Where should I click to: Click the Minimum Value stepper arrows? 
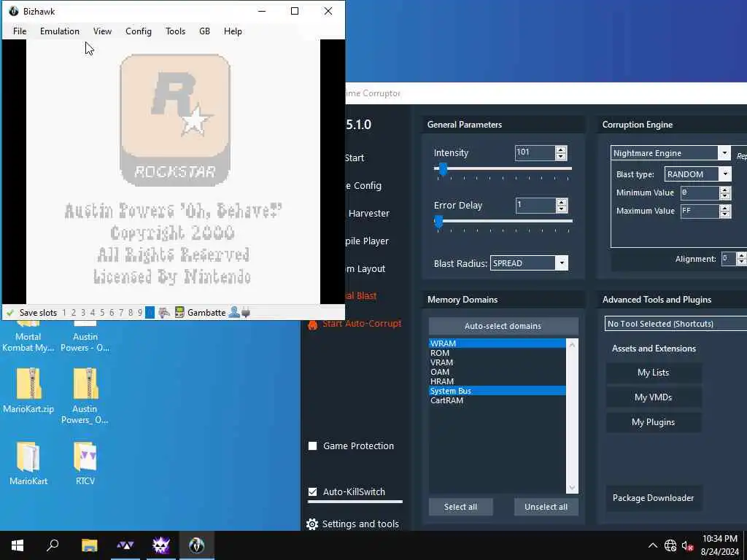[x=724, y=192]
